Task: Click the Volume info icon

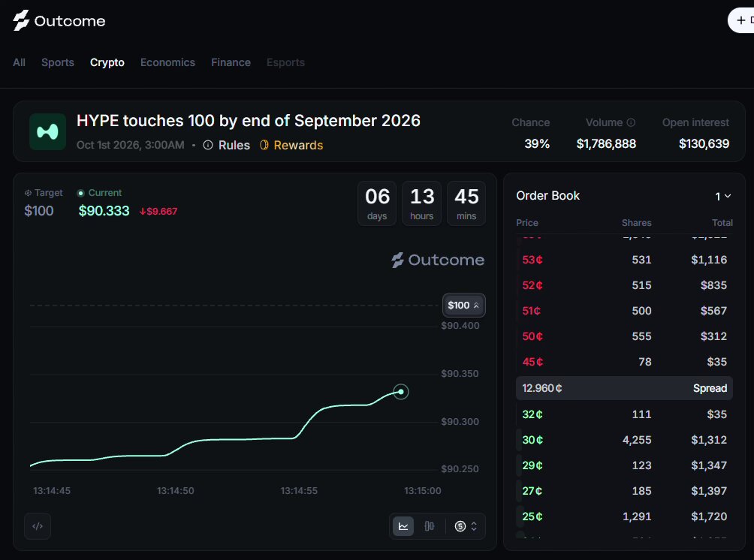Action: click(x=631, y=122)
